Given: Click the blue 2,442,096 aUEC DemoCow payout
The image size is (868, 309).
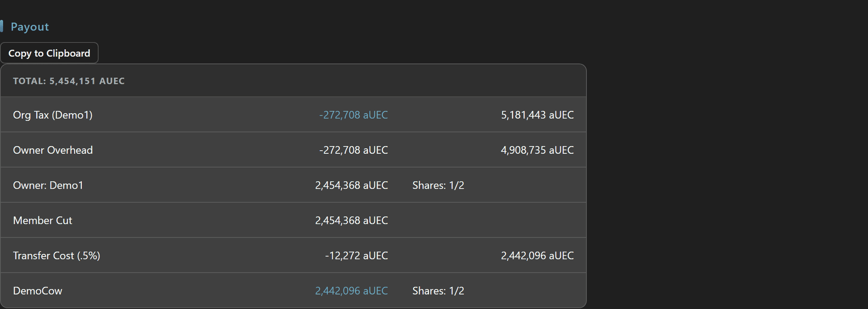Looking at the screenshot, I should (x=351, y=291).
